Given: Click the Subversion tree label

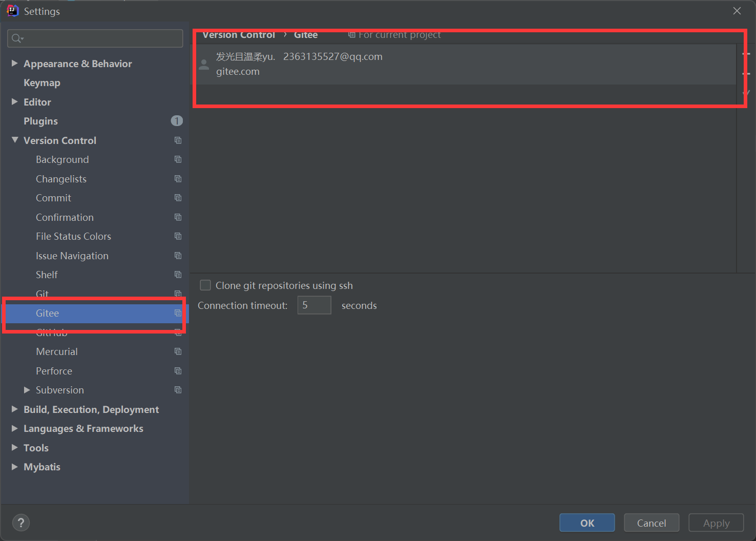Looking at the screenshot, I should [x=60, y=390].
